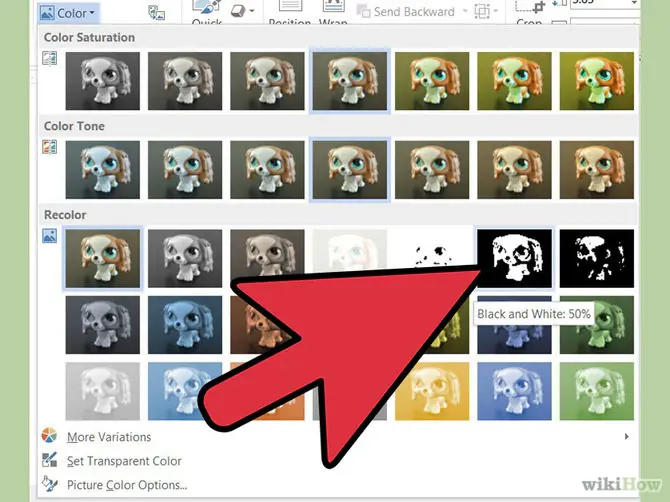The image size is (670, 502).
Task: Open the Color dropdown button
Action: [68, 13]
